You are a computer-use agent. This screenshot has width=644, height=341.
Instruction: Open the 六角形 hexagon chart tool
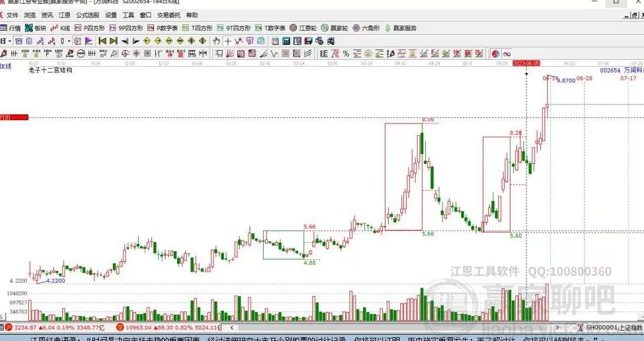click(366, 28)
